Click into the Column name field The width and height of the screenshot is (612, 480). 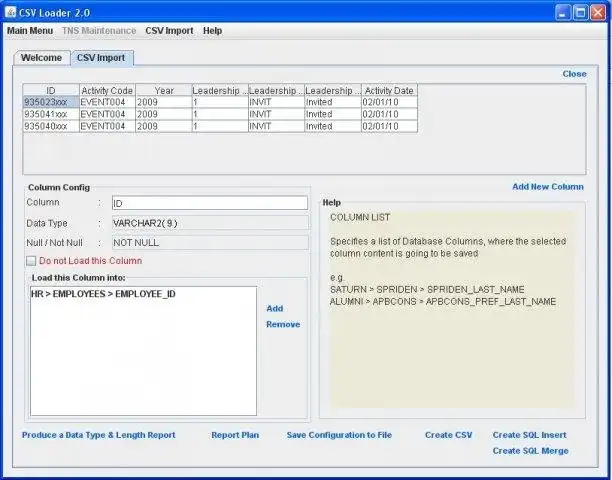(210, 203)
